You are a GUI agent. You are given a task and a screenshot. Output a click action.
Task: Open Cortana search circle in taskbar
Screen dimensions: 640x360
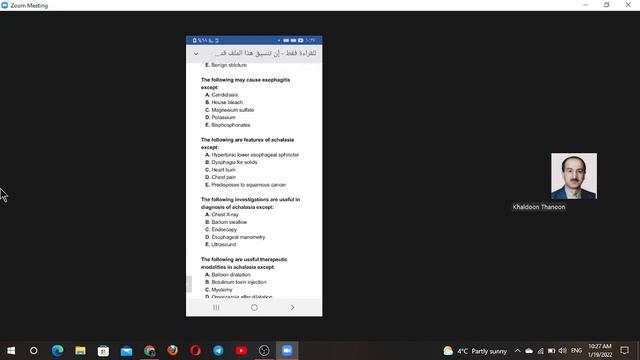pos(33,351)
